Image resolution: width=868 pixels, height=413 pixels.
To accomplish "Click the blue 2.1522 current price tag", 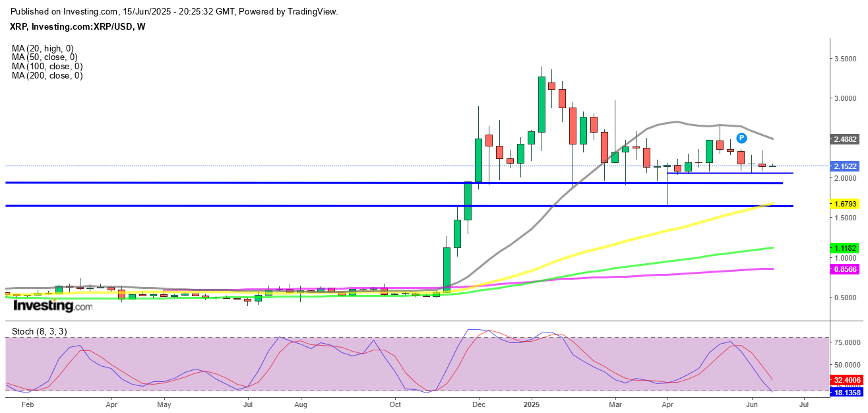I will 845,166.
